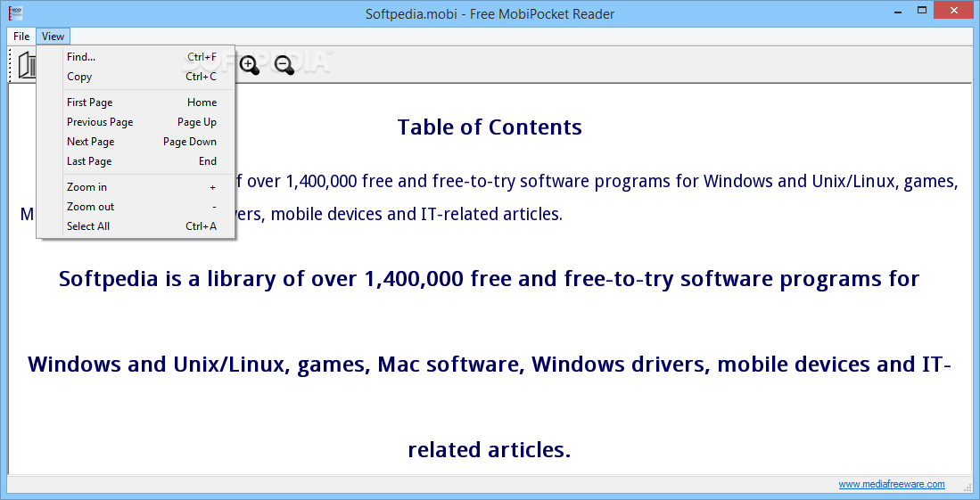Viewport: 980px width, 500px height.
Task: Open the www.mediafreeware.com link
Action: coord(891,484)
